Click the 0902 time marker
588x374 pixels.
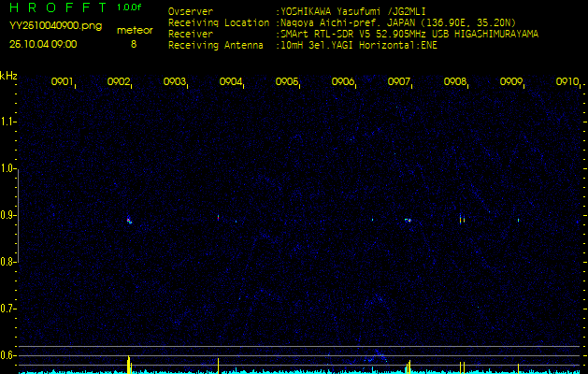point(119,82)
